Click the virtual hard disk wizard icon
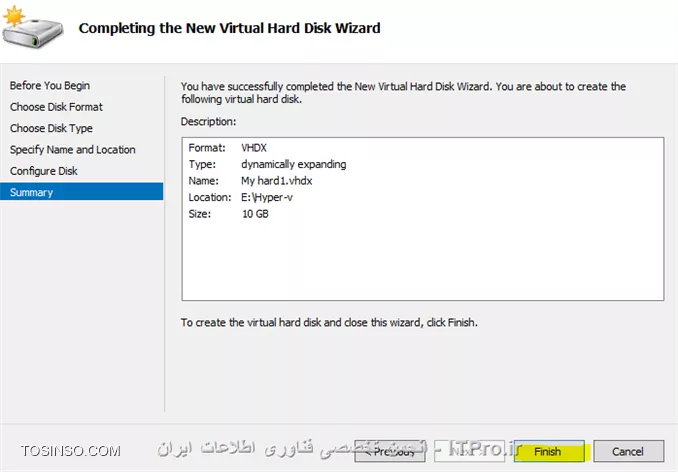Screen dimensions: 678x472 (x=32, y=27)
